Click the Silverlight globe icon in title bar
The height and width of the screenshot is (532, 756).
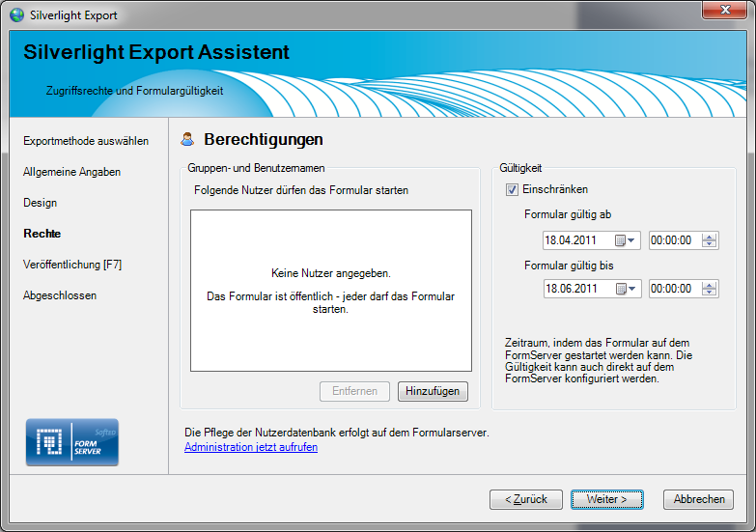click(16, 14)
